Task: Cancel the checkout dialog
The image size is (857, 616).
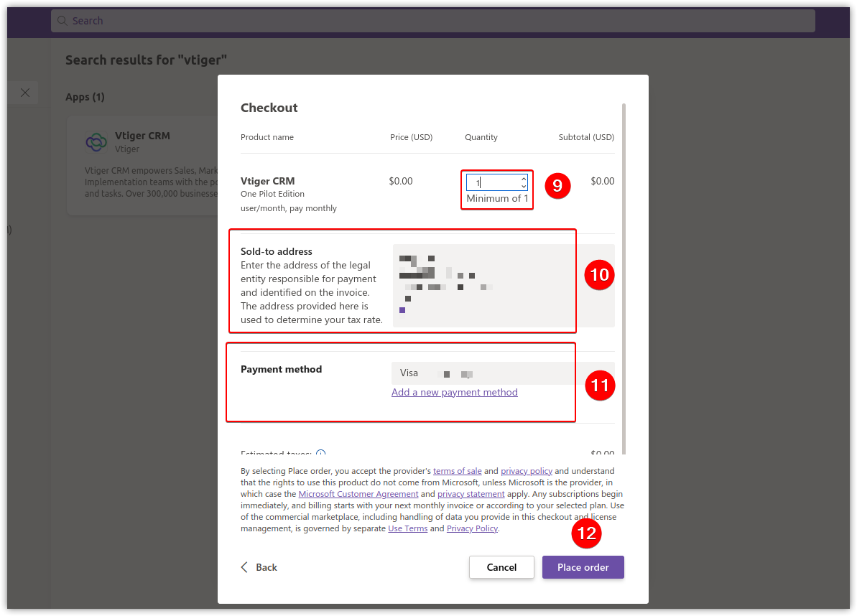Action: click(x=501, y=567)
